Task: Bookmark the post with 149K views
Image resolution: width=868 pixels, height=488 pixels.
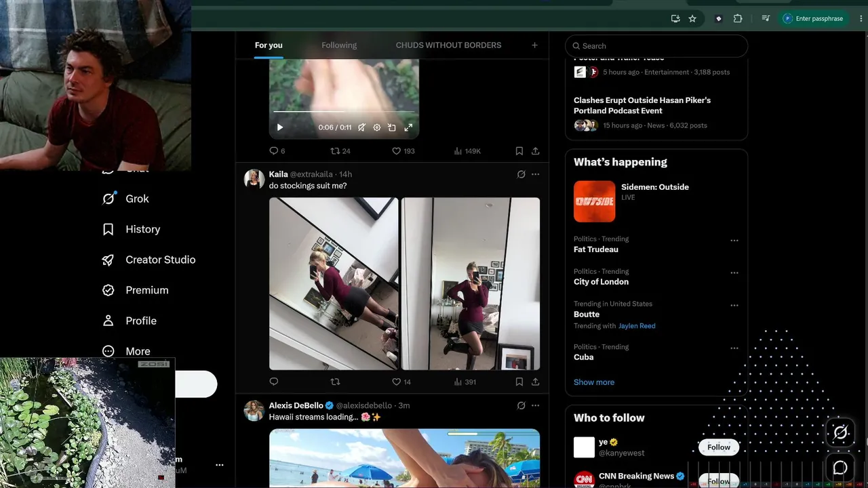Action: pos(519,151)
